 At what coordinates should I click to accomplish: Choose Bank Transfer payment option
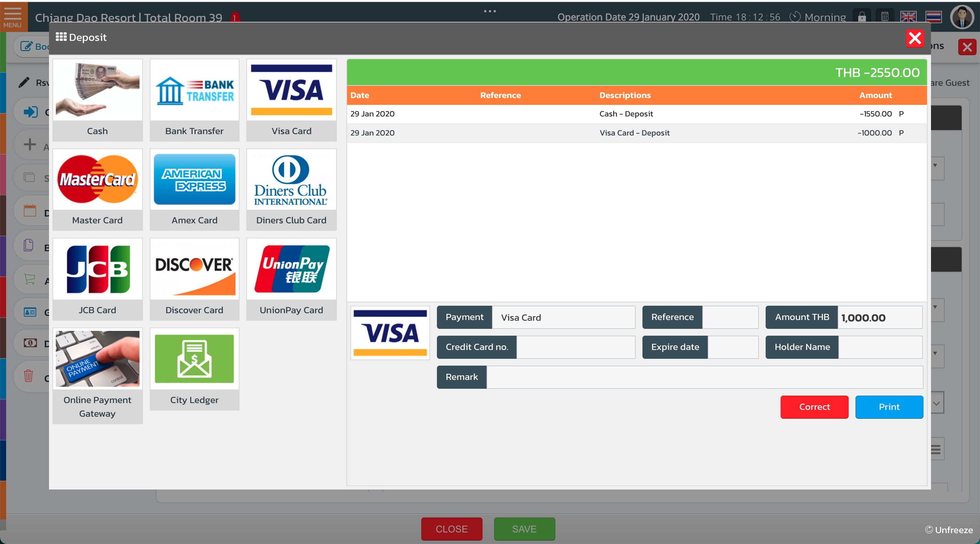click(x=194, y=100)
